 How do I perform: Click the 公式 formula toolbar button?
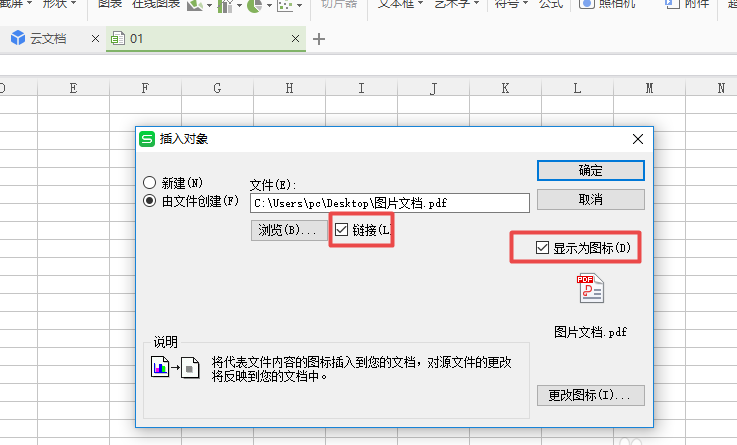coord(551,4)
